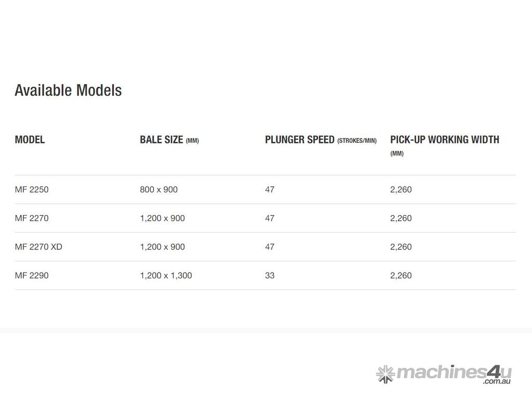The width and height of the screenshot is (532, 399).
Task: Click the Available Models heading
Action: 68,90
